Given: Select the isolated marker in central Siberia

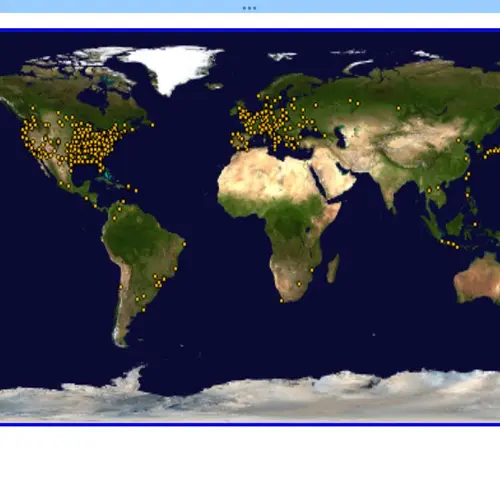Looking at the screenshot, I should tap(398, 108).
